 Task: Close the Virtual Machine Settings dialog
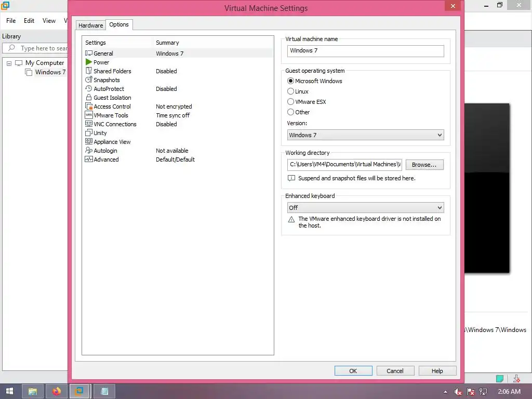point(453,6)
